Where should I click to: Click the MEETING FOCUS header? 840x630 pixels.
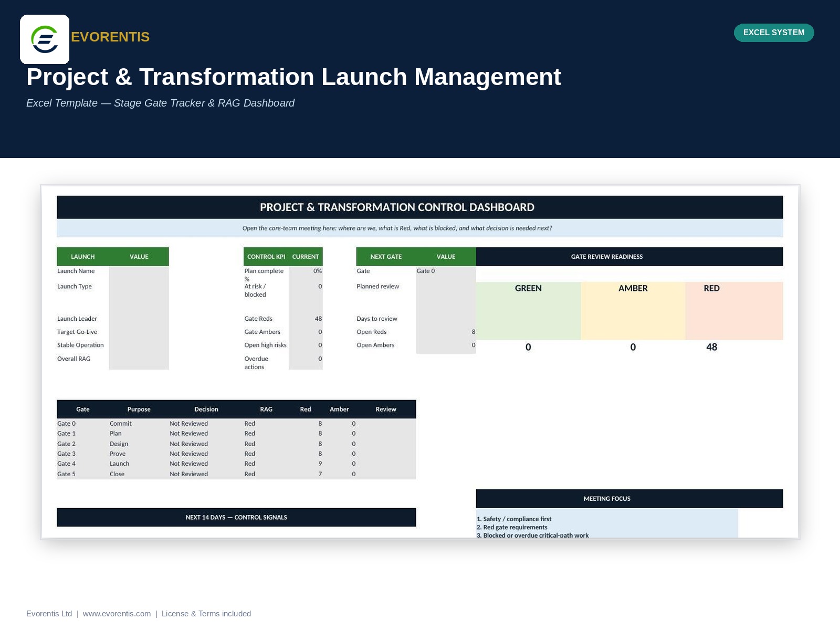[x=629, y=499]
